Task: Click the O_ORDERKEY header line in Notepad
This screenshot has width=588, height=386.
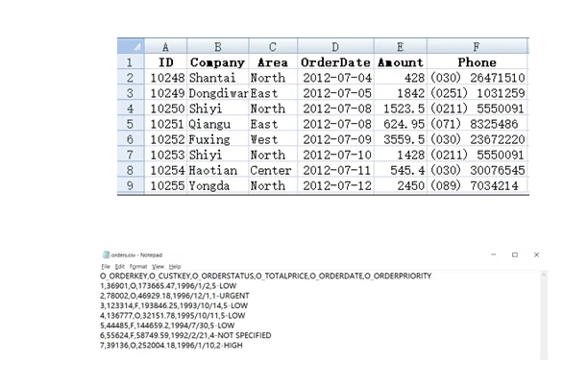Action: coord(265,276)
